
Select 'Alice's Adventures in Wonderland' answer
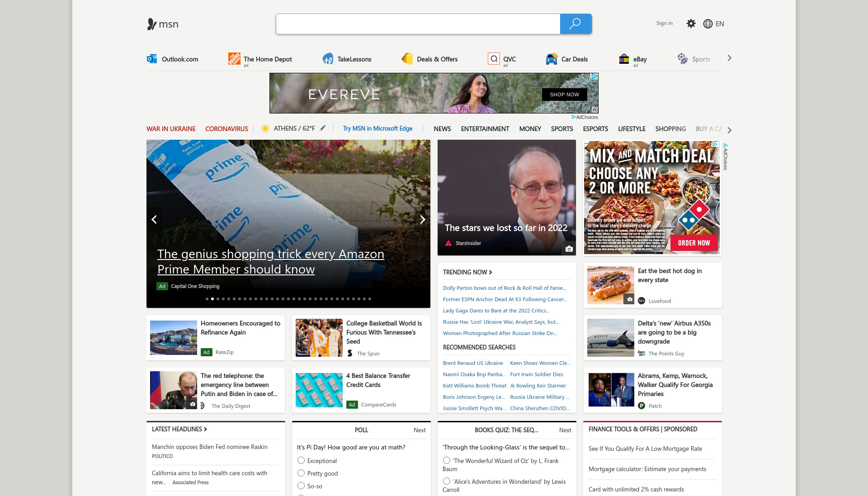[447, 481]
